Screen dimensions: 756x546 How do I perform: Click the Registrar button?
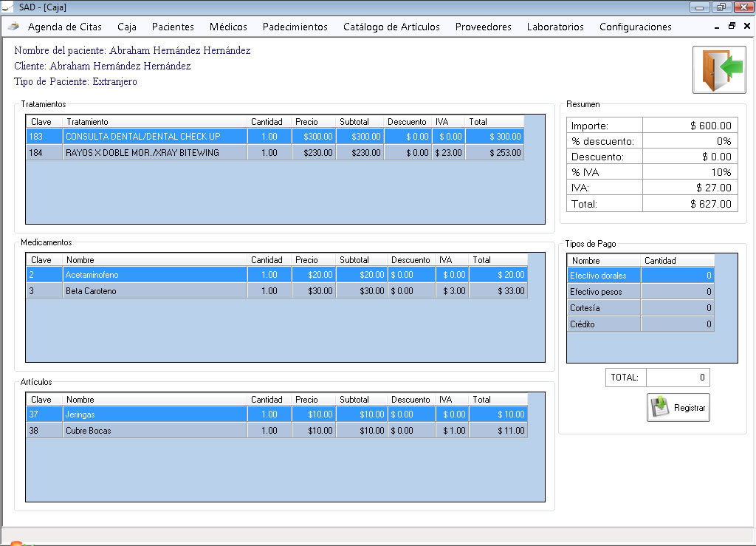click(x=678, y=408)
